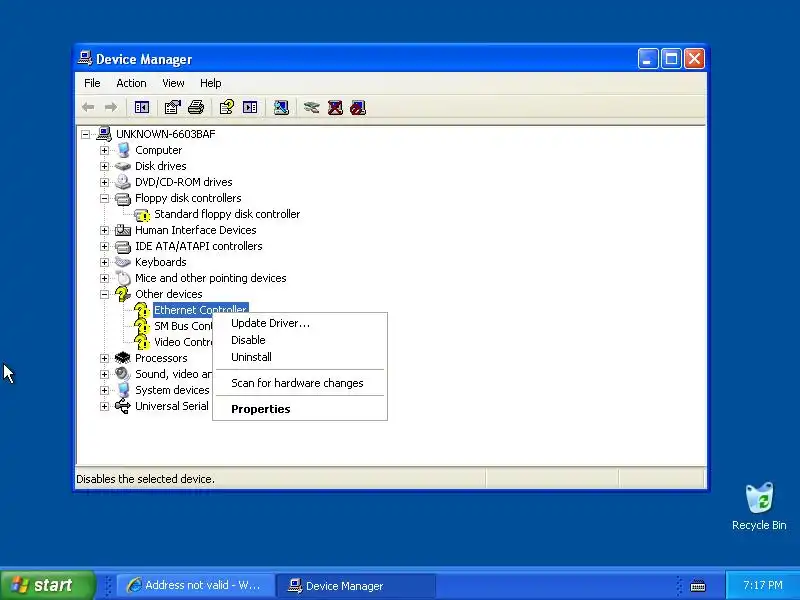
Task: Open the View menu
Action: pyautogui.click(x=173, y=83)
